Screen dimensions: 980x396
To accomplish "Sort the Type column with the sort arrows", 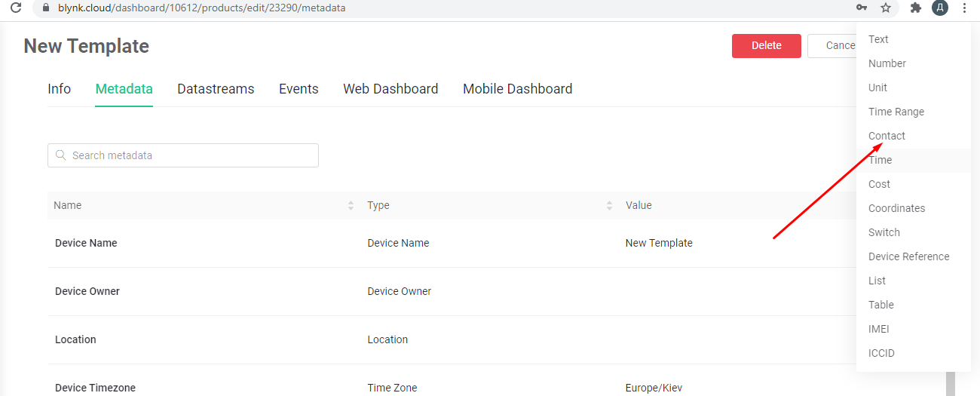I will [x=609, y=205].
